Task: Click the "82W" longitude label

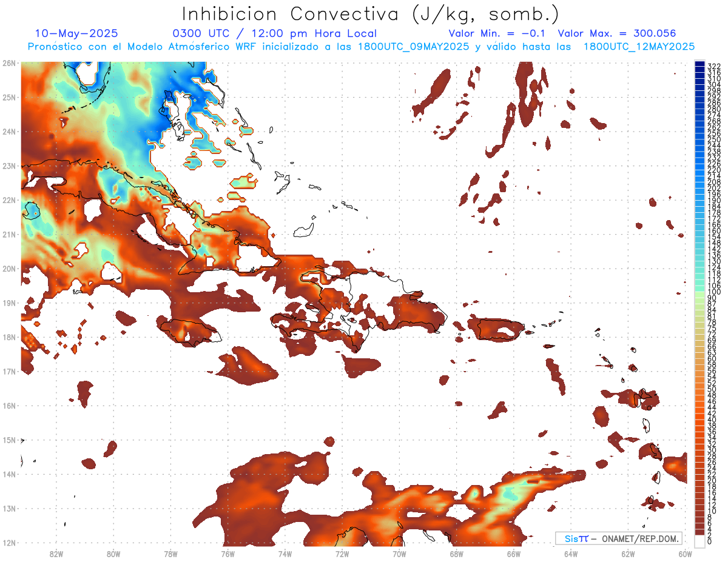Action: click(56, 554)
